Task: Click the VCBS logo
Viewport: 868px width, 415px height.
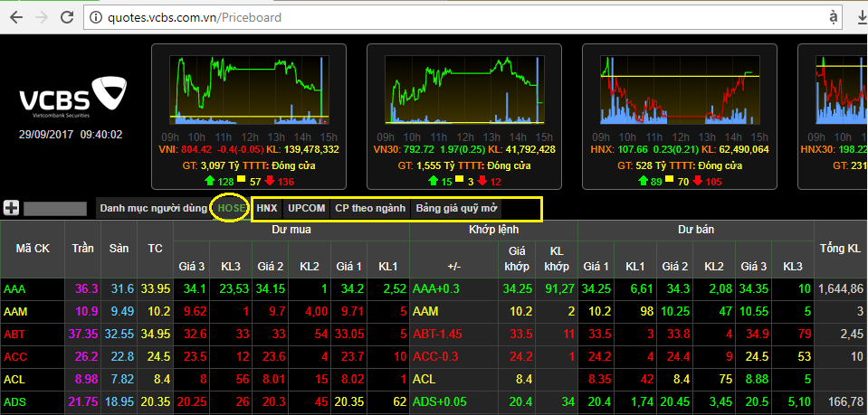Action: [x=73, y=99]
